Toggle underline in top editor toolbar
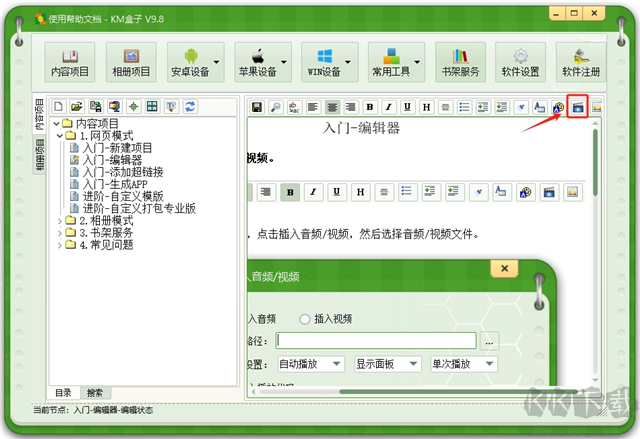This screenshot has width=640, height=439. tap(407, 107)
